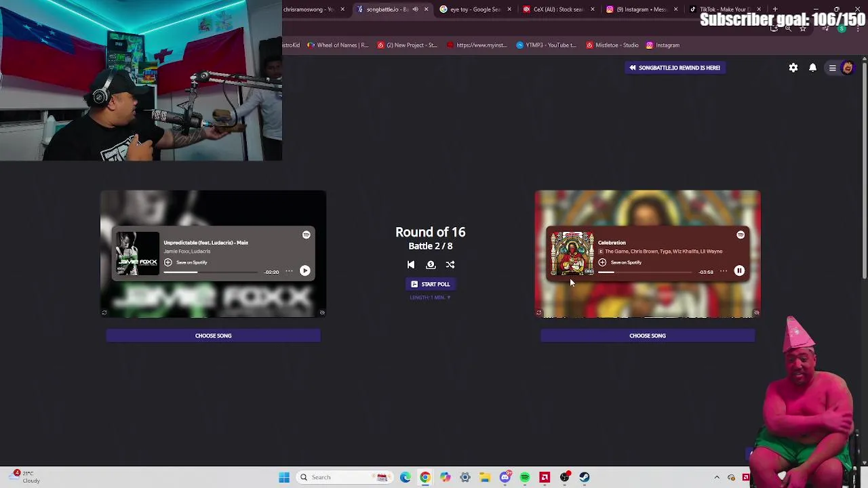Click the middle icon between previous and shuffle
The image size is (868, 488).
(431, 265)
